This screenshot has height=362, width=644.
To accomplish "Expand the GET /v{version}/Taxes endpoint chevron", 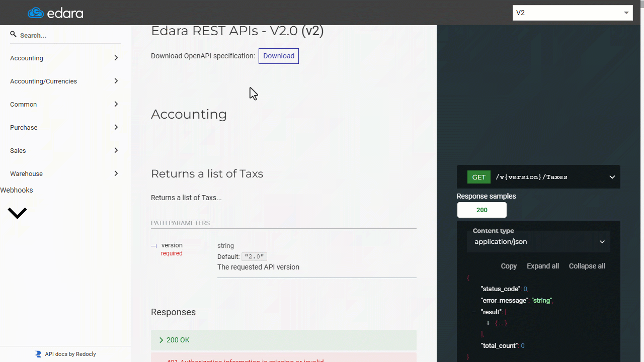I will point(612,177).
